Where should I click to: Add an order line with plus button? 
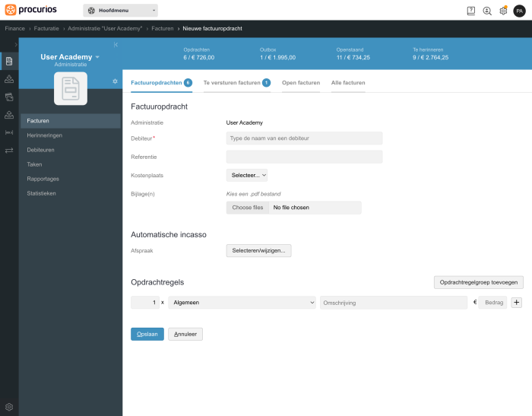point(516,302)
